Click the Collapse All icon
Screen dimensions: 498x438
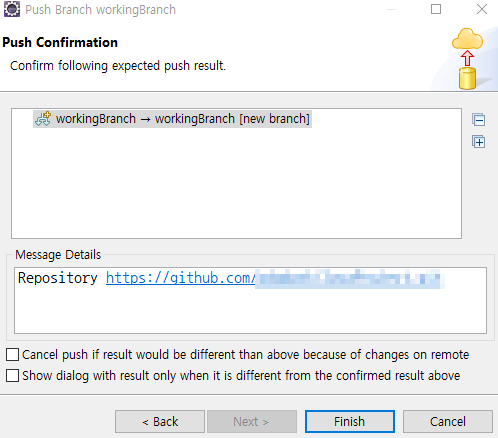pyautogui.click(x=479, y=120)
